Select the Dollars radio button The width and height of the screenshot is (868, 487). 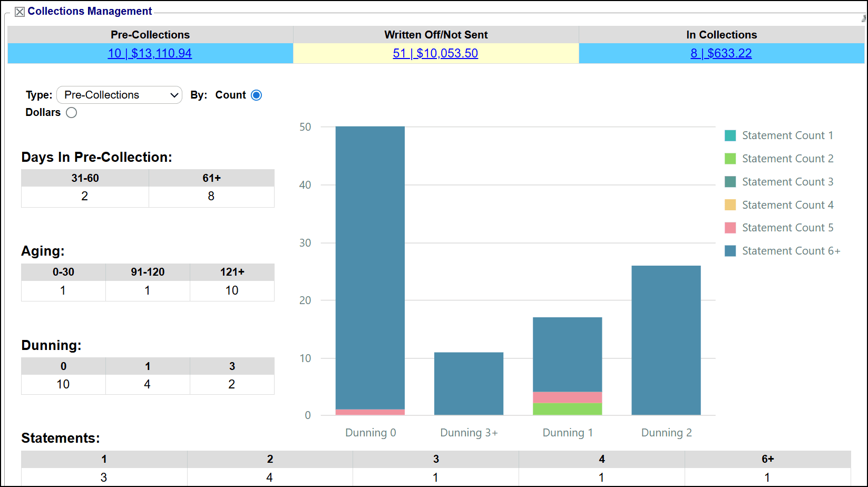(72, 113)
